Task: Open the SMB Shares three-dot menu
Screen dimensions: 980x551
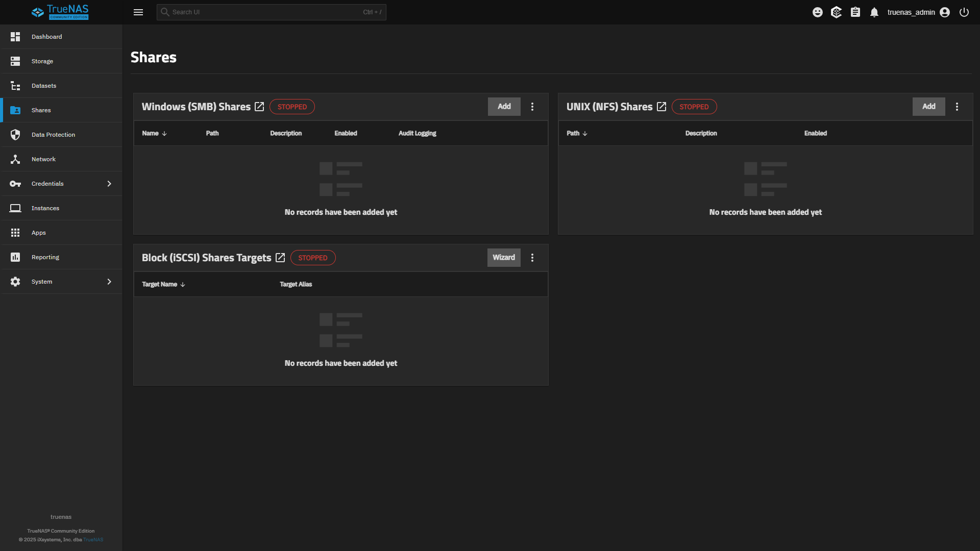Action: click(532, 107)
